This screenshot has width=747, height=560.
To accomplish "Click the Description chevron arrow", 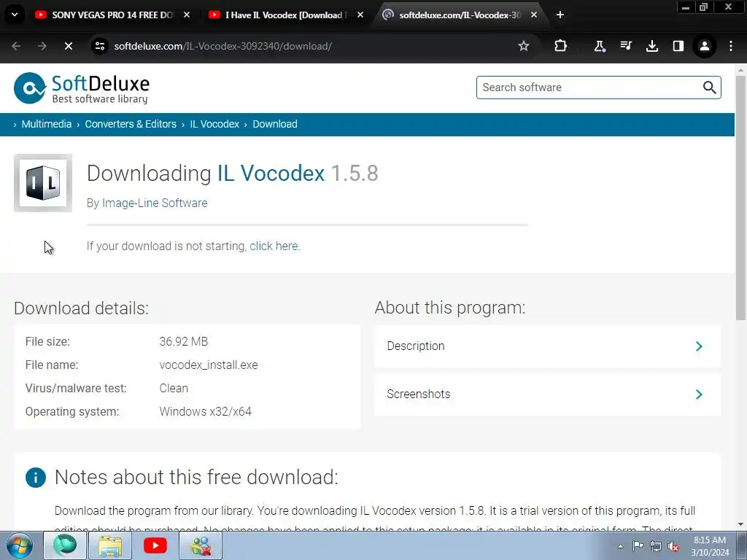I will (x=699, y=346).
